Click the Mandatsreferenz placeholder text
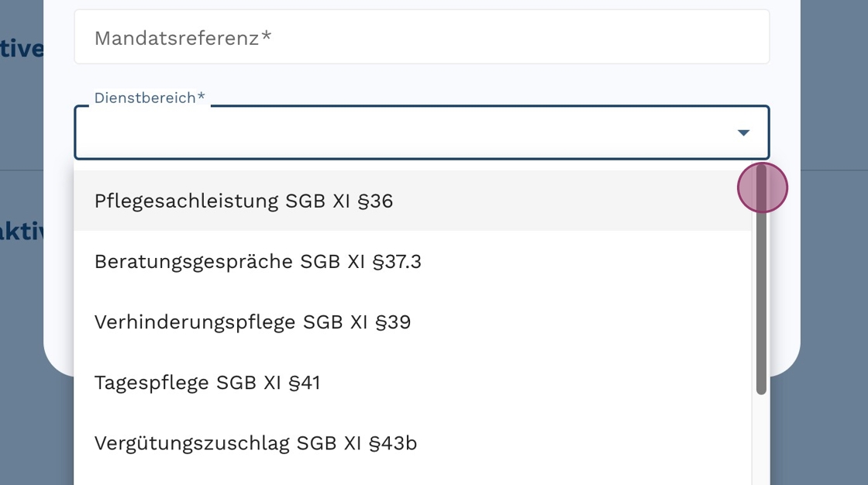This screenshot has width=868, height=485. pos(183,38)
